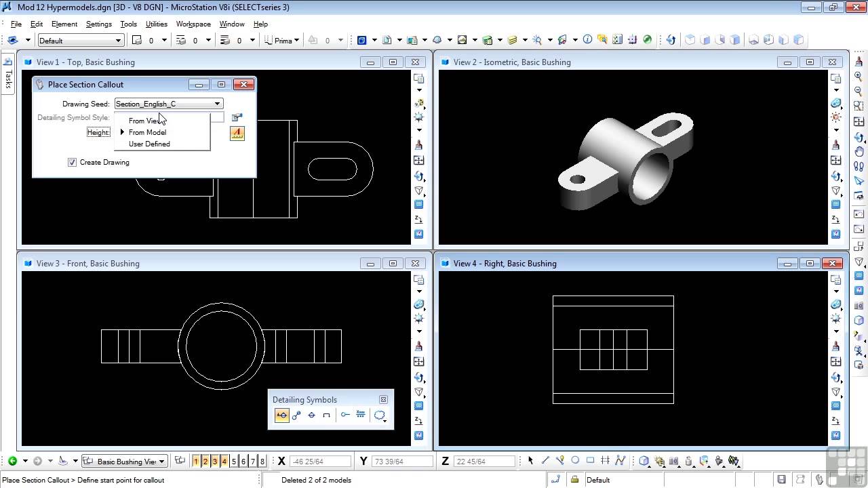868x488 pixels.
Task: Open the text style annotation icon in callout dialog
Action: tap(237, 134)
